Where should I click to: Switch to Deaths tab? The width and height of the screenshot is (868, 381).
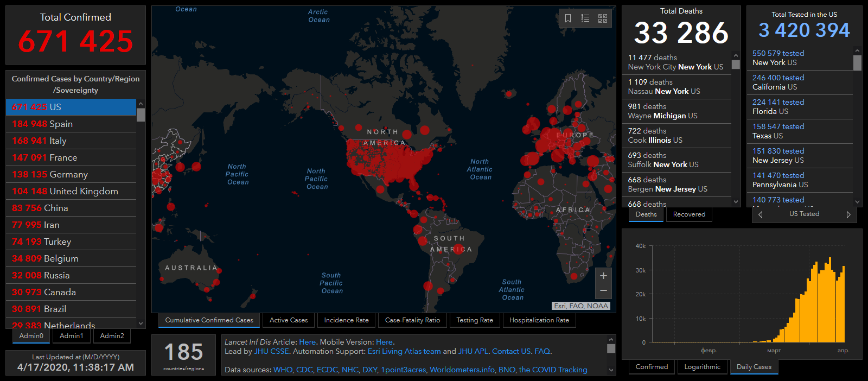[646, 214]
